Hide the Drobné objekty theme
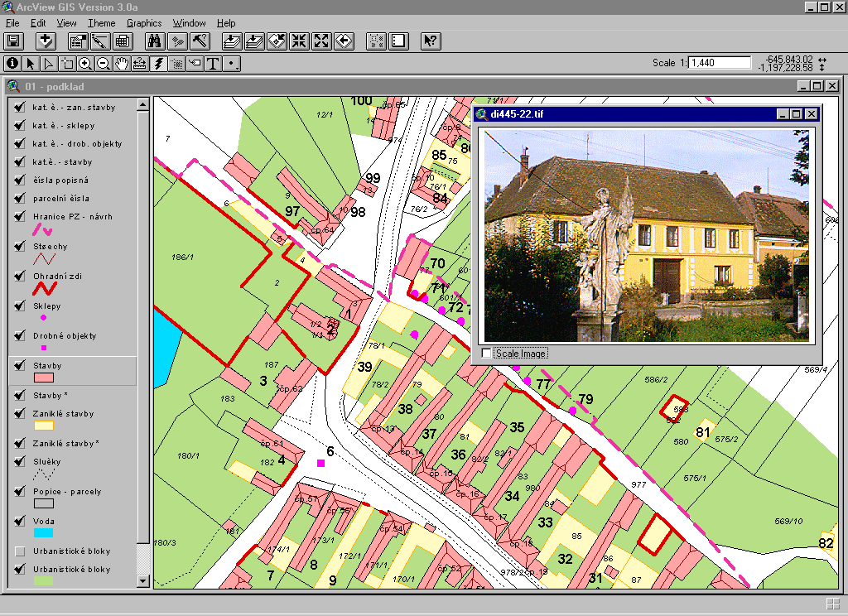Image resolution: width=848 pixels, height=616 pixels. click(20, 335)
